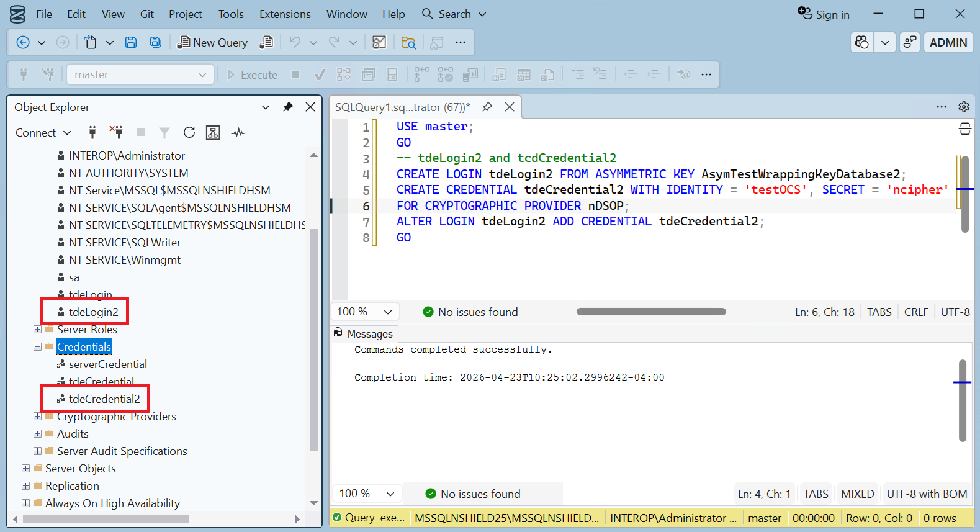Click the editor horizontal scrollbar thumb
The height and width of the screenshot is (532, 980).
(x=651, y=312)
